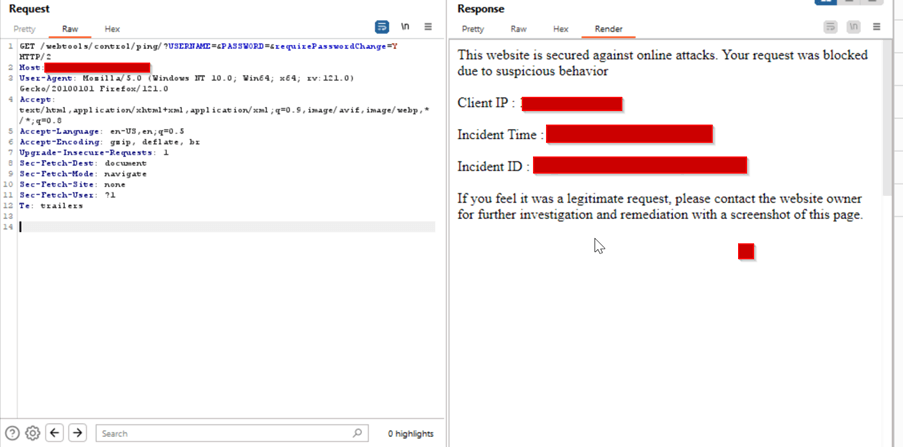The width and height of the screenshot is (903, 447).
Task: Click the 'Response' panel heading
Action: point(481,9)
